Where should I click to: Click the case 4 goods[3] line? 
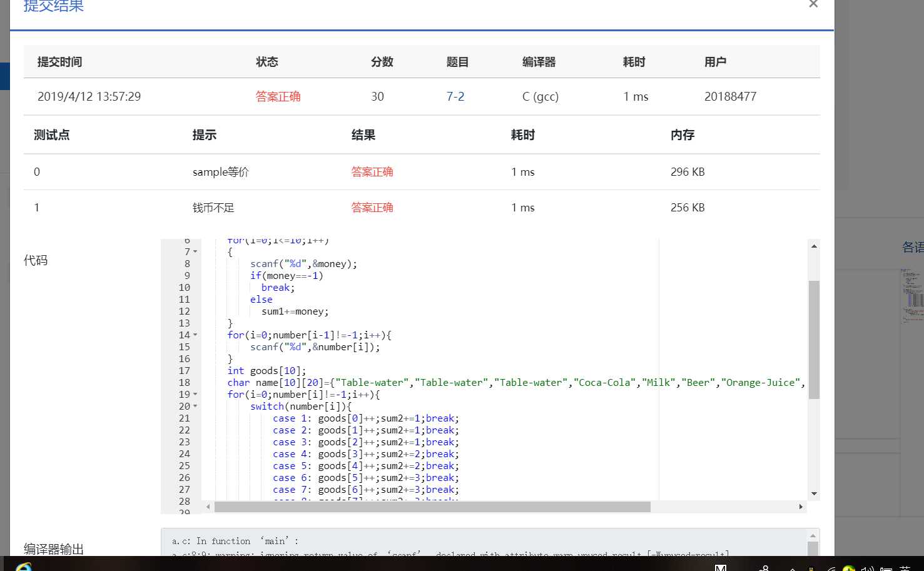(x=366, y=453)
